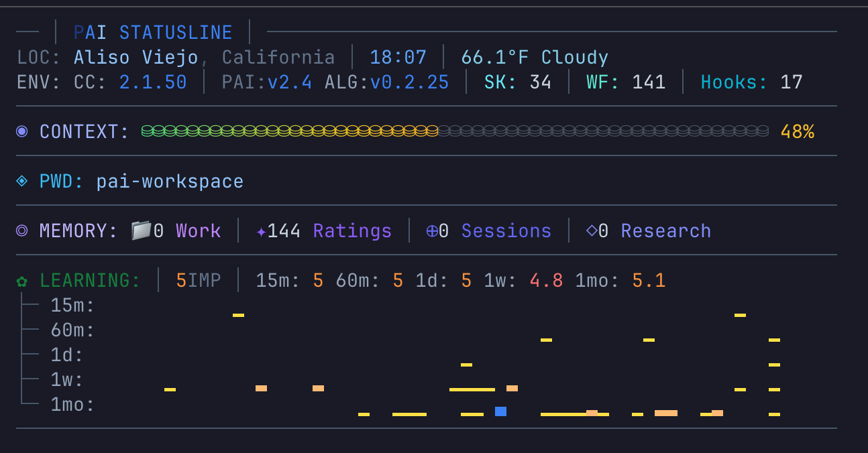868x453 pixels.
Task: Click the Hooks count label
Action: [734, 82]
